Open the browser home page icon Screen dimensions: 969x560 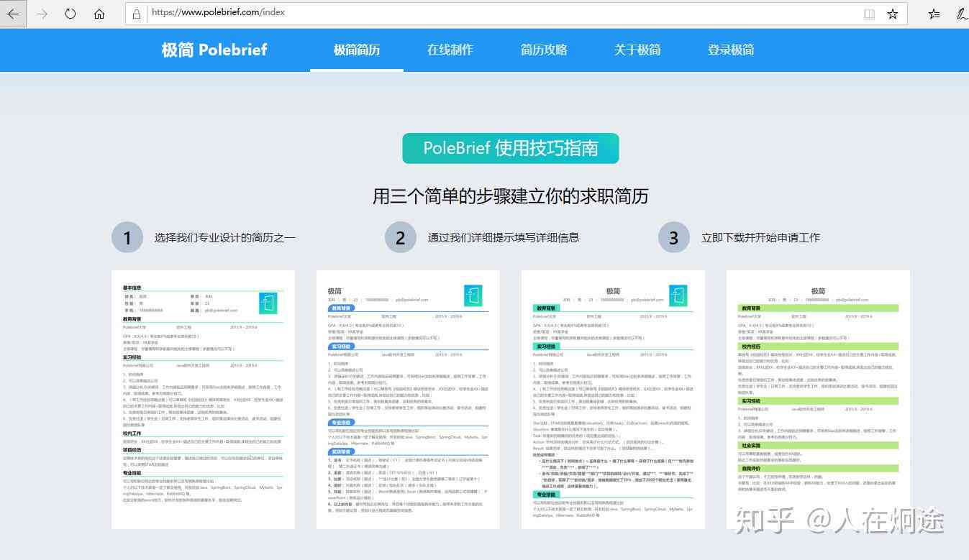(x=99, y=14)
